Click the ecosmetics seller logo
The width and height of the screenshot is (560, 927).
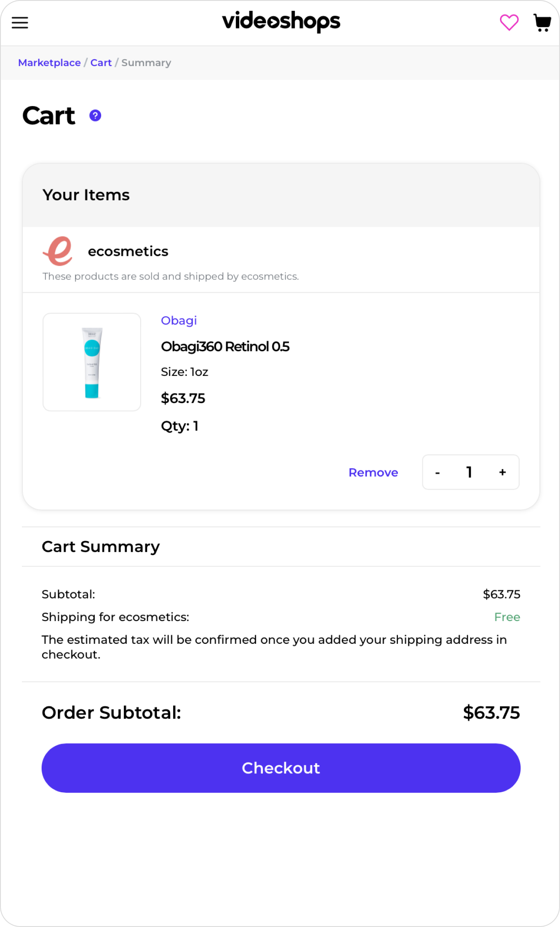(58, 251)
